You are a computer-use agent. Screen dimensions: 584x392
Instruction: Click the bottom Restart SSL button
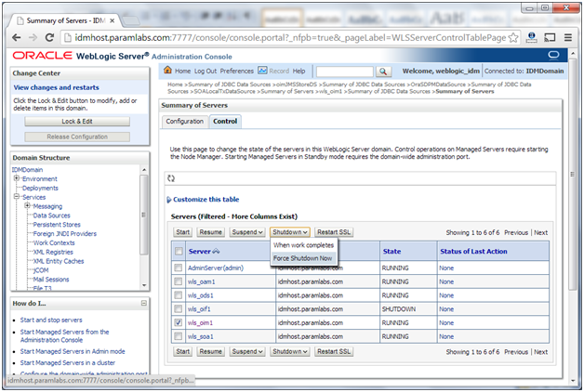click(x=334, y=351)
